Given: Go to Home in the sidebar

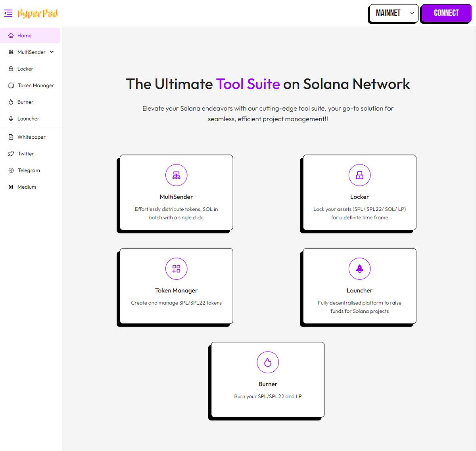Looking at the screenshot, I should point(30,36).
